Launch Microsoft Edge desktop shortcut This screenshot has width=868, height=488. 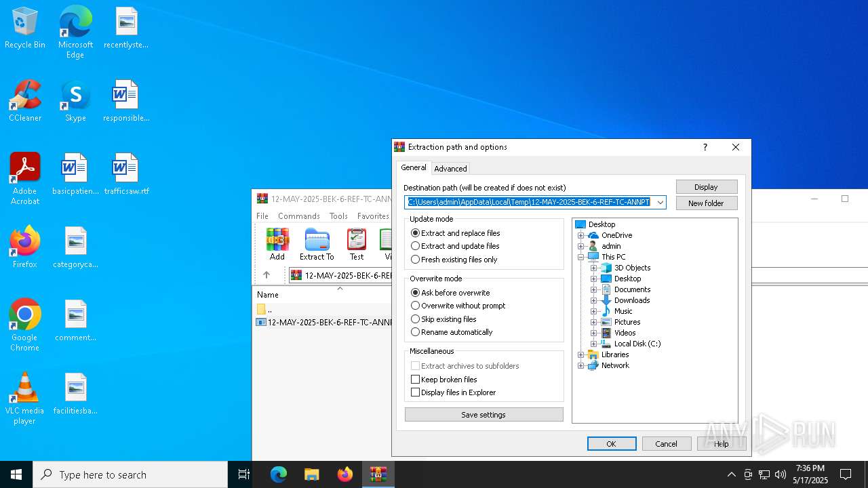pos(75,32)
